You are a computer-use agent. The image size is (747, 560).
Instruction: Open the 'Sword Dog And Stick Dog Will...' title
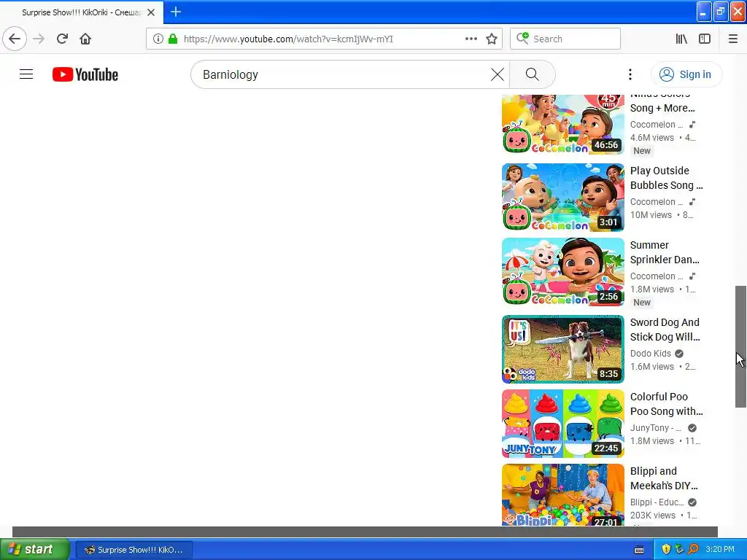pos(665,330)
